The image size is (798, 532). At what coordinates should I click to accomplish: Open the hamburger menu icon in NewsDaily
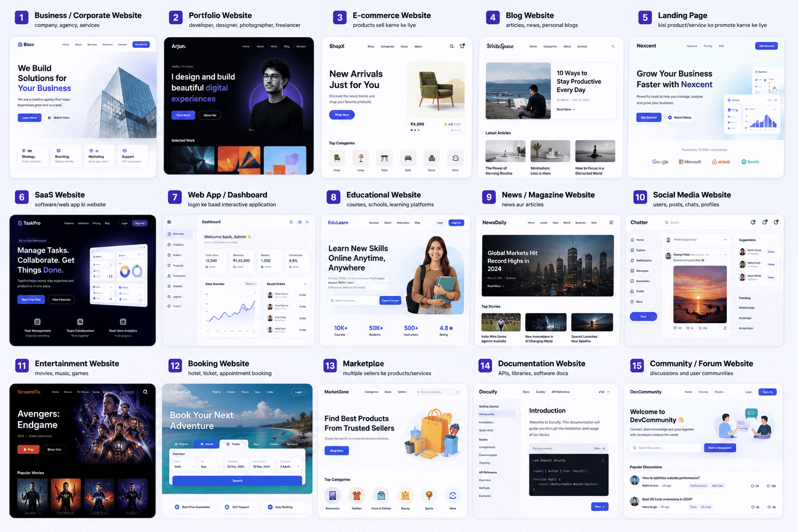tap(611, 222)
